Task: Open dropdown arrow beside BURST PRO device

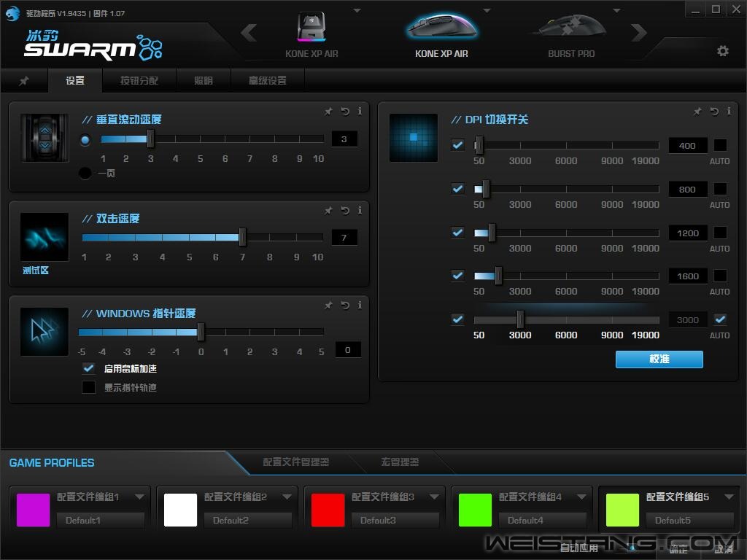Action: tap(616, 10)
